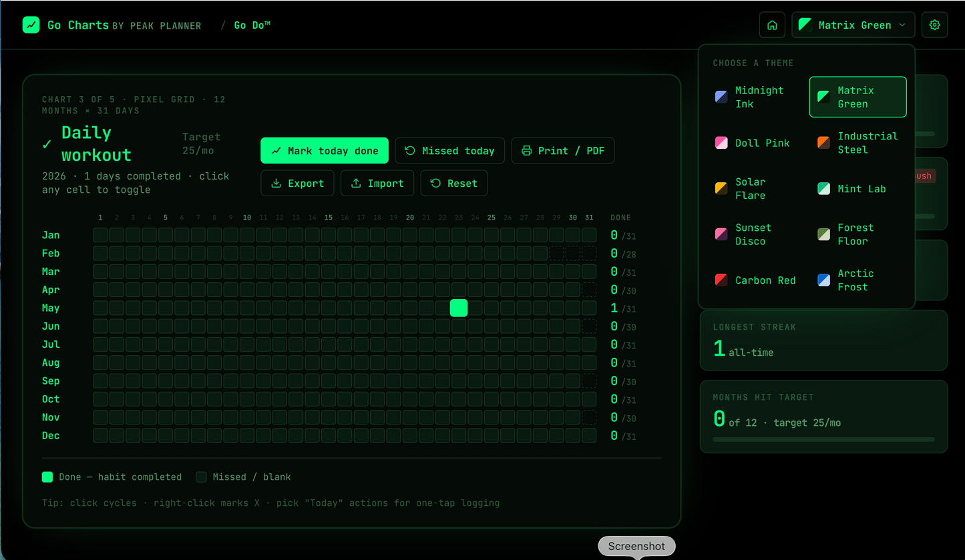Image resolution: width=965 pixels, height=560 pixels.
Task: Click the checkmark beside Daily workout
Action: (47, 144)
